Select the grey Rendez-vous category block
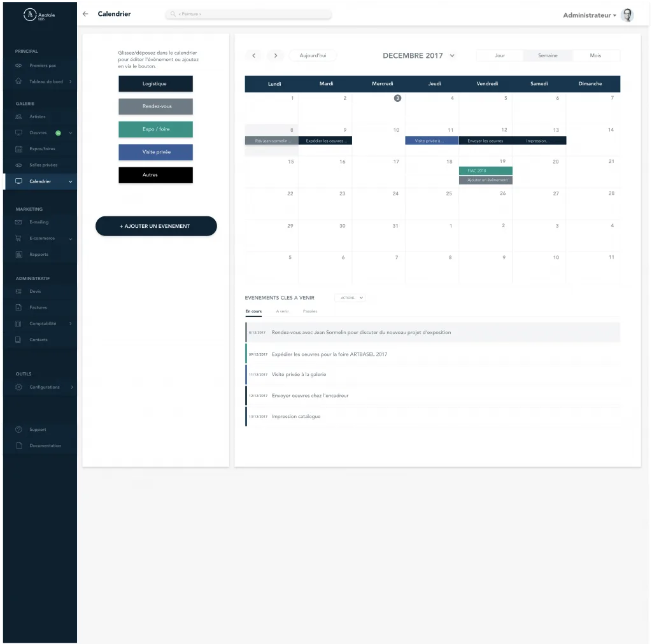The image size is (652, 644). tap(155, 107)
